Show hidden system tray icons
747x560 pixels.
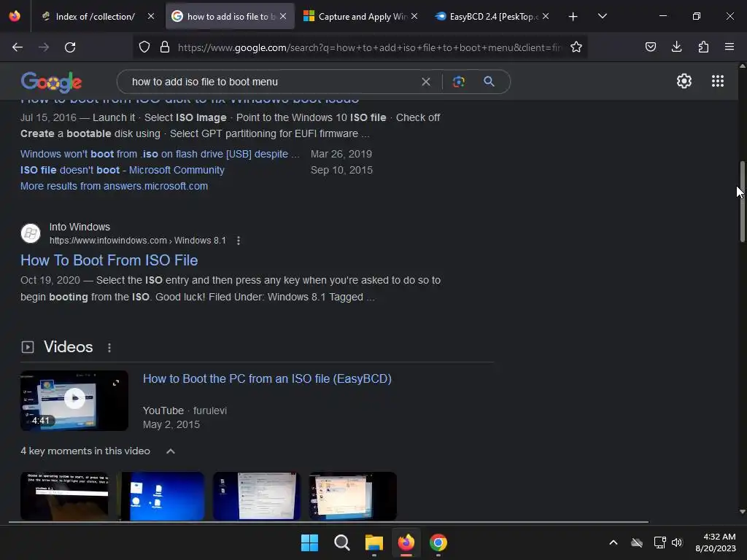pyautogui.click(x=613, y=542)
